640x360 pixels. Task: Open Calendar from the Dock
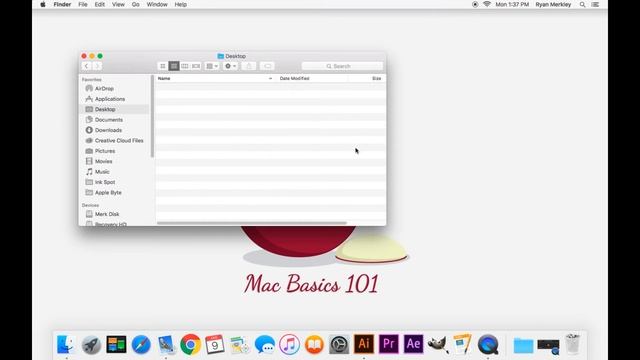215,345
